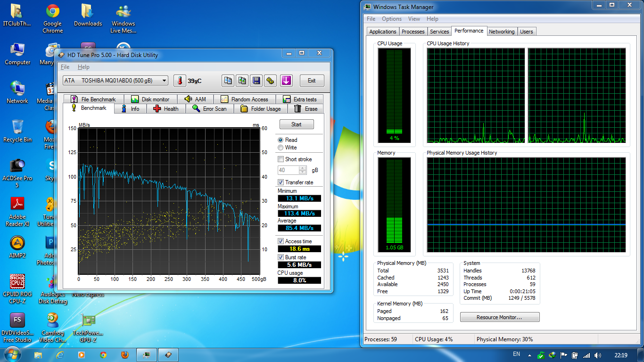
Task: Open HD Tune options wrench icon
Action: (270, 81)
